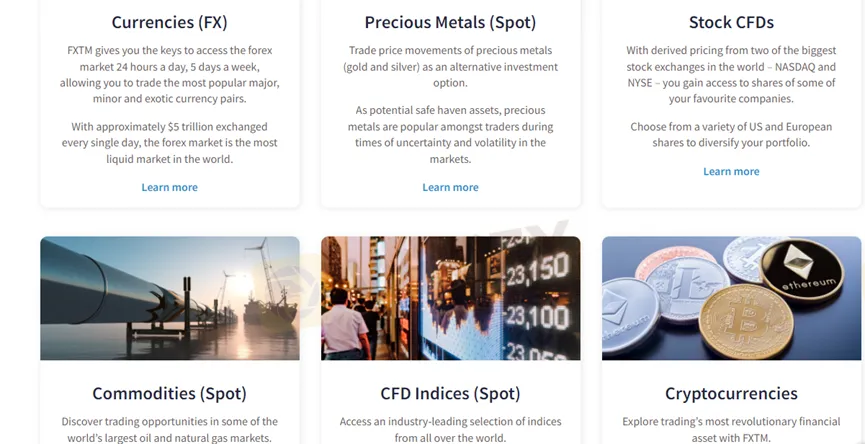Click the ethereum black coin
Screen dimensions: 865x444
(802, 269)
